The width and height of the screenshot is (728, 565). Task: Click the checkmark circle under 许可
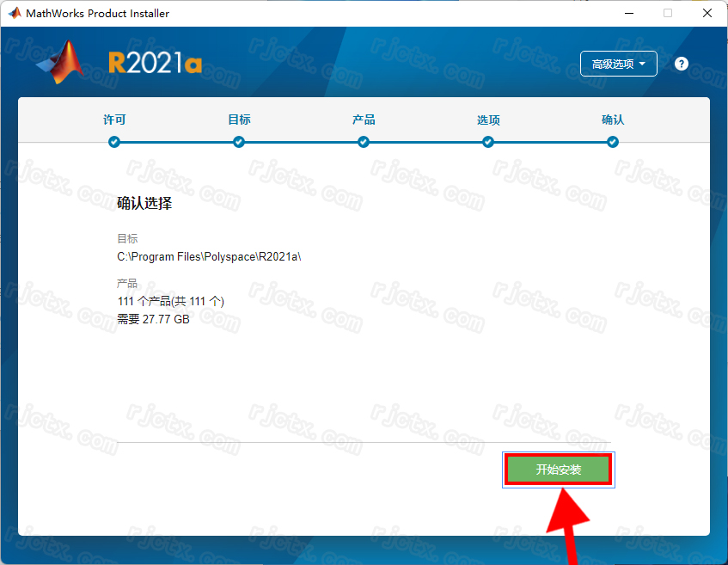pyautogui.click(x=114, y=142)
